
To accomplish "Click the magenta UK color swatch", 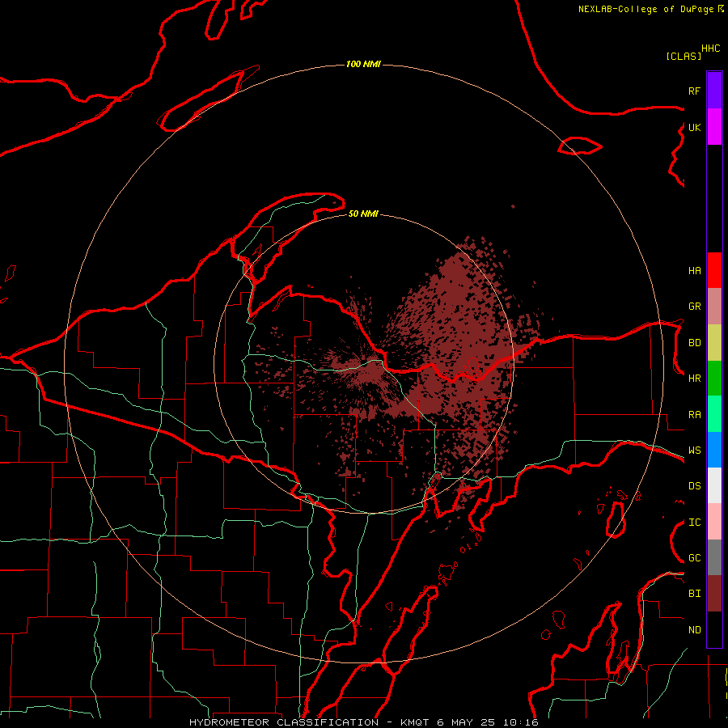I will click(714, 127).
